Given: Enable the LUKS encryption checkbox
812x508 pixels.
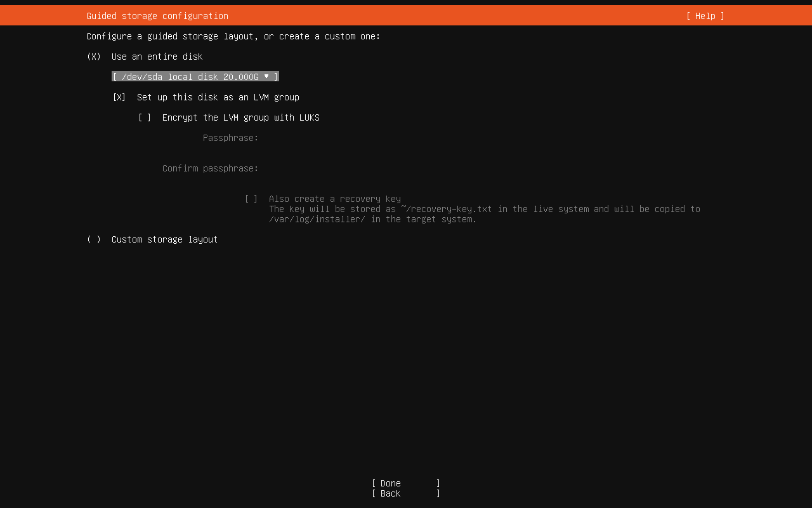Looking at the screenshot, I should (145, 117).
